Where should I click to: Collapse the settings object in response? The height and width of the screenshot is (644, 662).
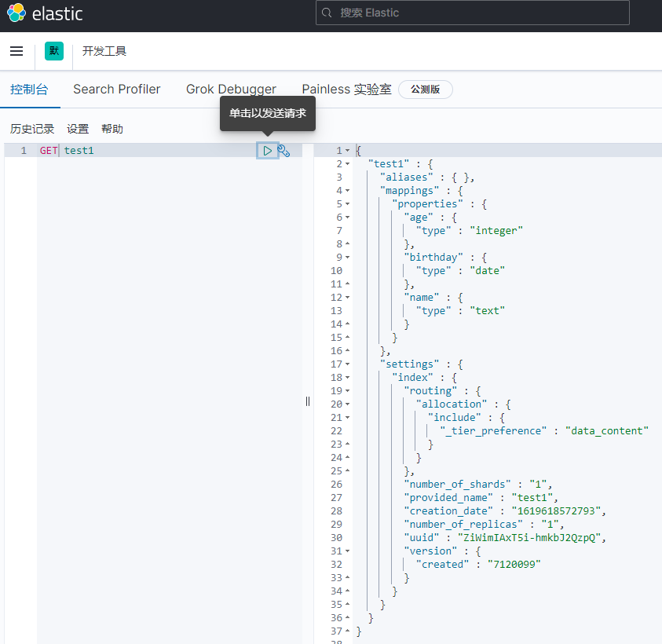click(348, 364)
